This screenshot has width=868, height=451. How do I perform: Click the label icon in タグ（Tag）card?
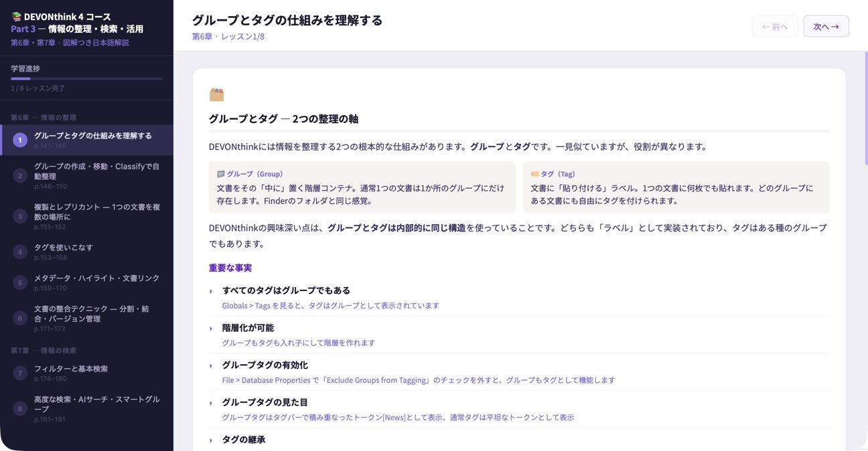click(534, 174)
